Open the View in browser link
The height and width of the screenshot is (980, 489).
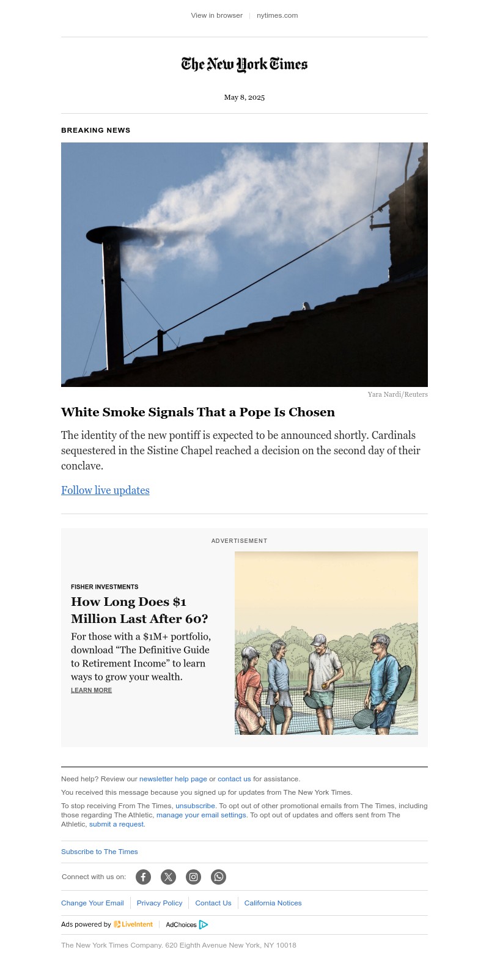tap(216, 15)
